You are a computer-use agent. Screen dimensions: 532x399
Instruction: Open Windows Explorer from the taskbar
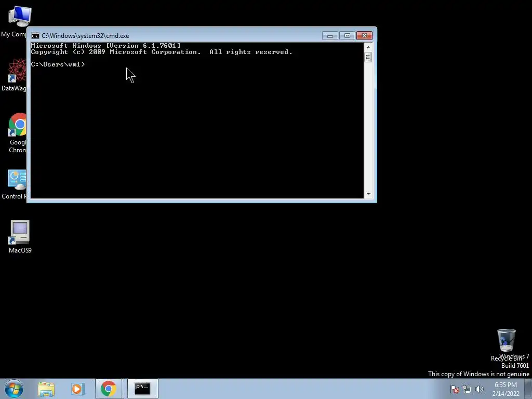pos(46,389)
